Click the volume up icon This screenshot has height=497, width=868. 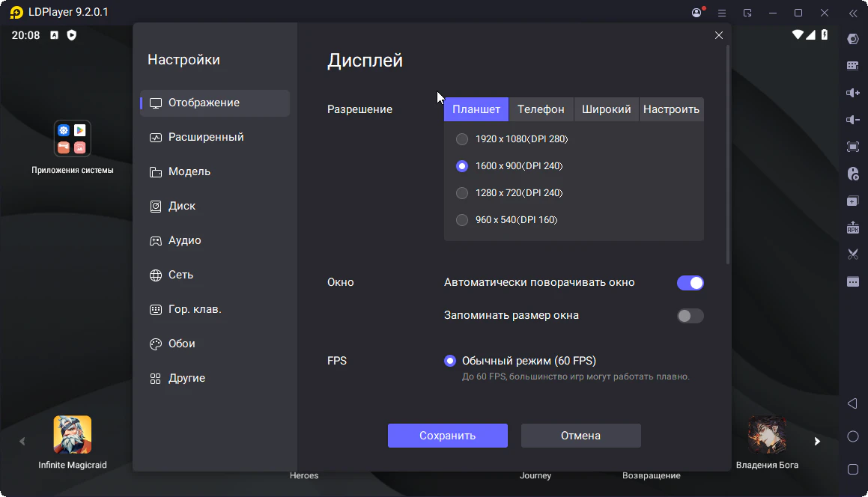[852, 93]
